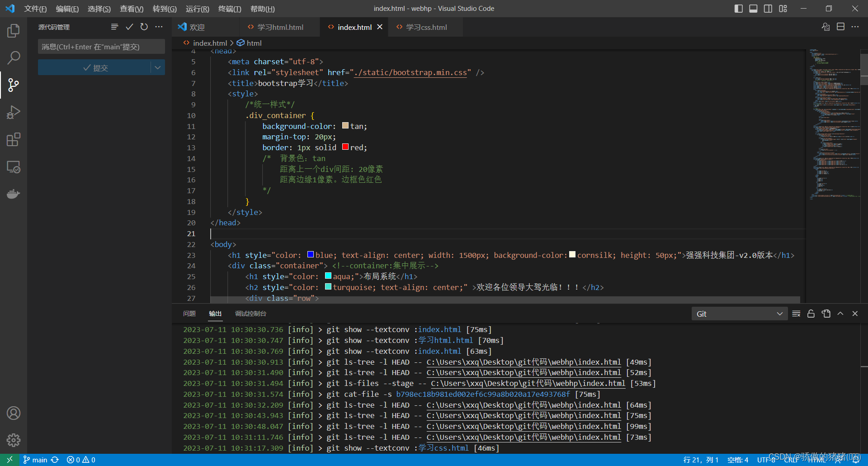
Task: Click the red border color swatch
Action: (345, 147)
